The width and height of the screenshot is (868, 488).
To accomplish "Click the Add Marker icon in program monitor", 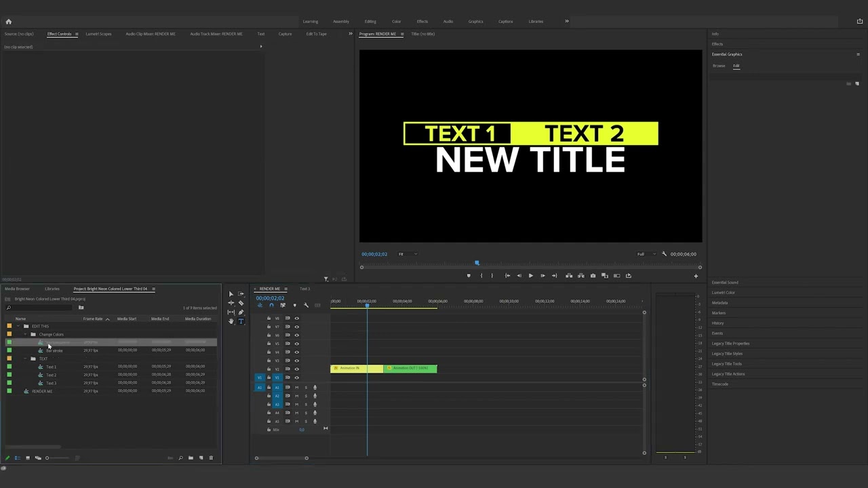I will (x=468, y=276).
